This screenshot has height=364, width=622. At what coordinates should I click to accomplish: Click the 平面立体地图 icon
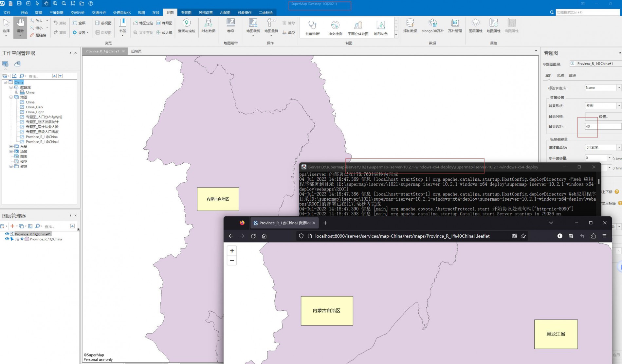click(x=358, y=28)
